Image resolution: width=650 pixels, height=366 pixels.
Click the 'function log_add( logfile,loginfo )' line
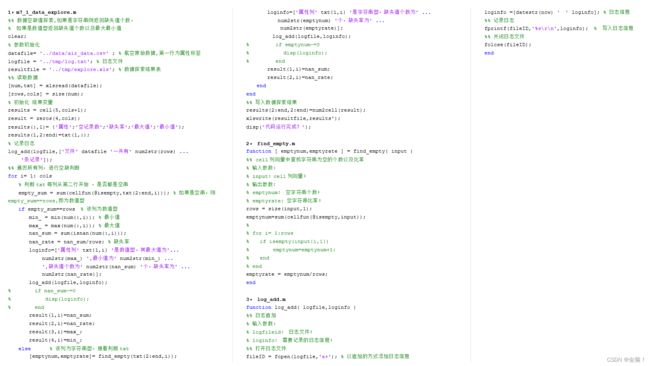tap(301, 307)
